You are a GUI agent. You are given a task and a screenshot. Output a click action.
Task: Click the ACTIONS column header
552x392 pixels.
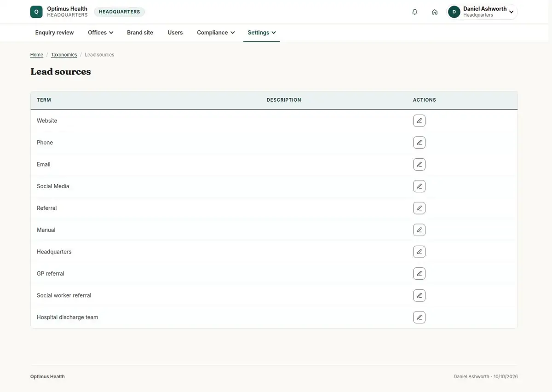[x=425, y=100]
